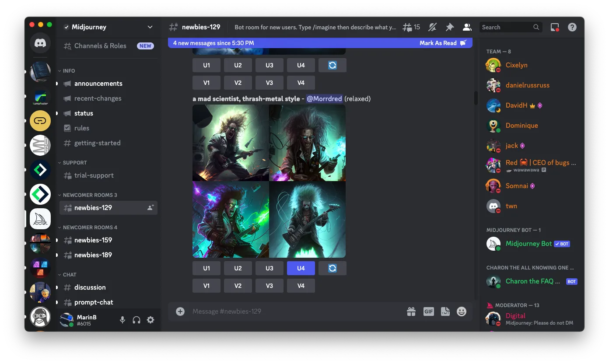
Task: Open the threads icon in channel header
Action: (x=410, y=27)
